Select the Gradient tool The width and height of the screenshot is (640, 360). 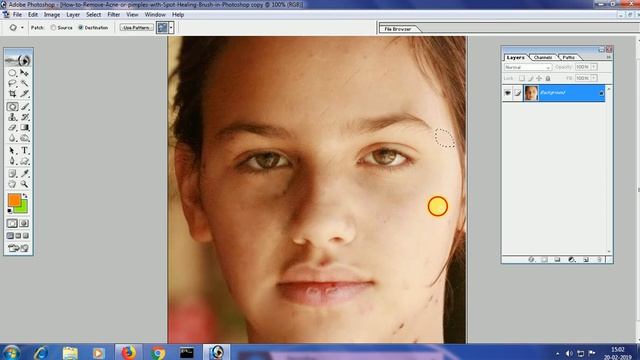coord(24,128)
